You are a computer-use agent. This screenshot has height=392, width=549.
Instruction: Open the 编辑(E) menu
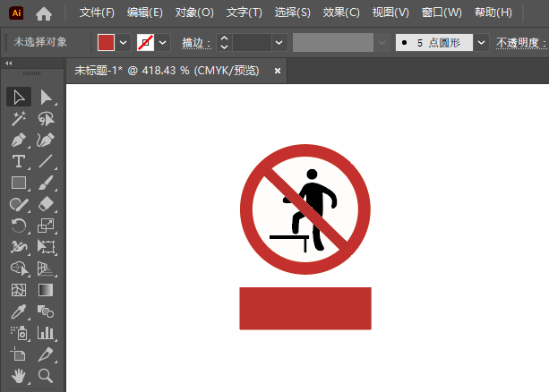click(x=145, y=13)
